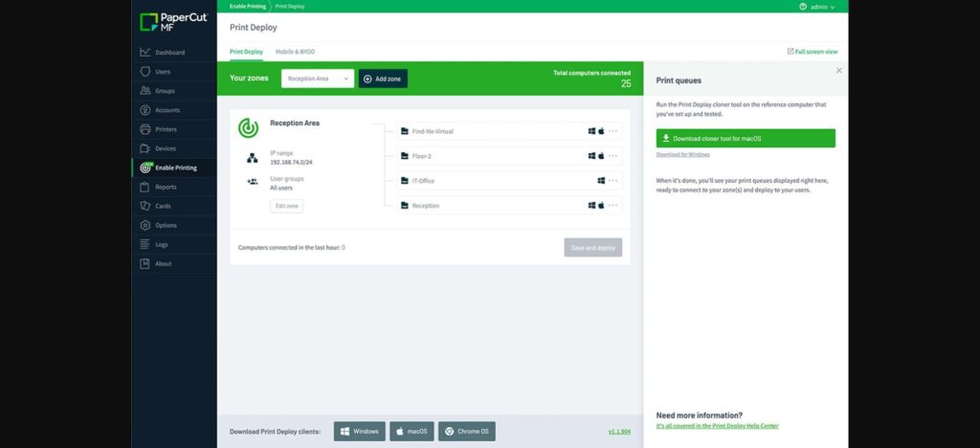This screenshot has width=980, height=448.
Task: Click the Enable Printing breadcrumb
Action: [x=246, y=7]
